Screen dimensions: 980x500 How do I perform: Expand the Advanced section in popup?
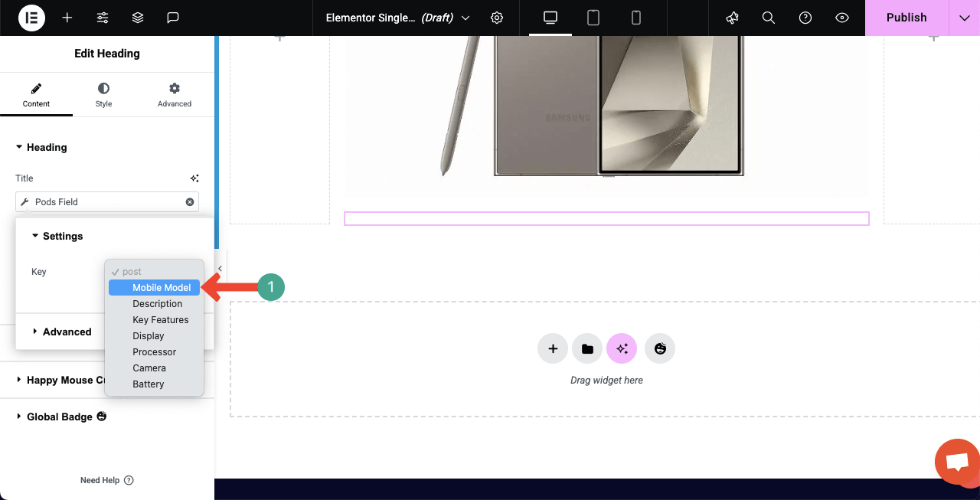(62, 332)
